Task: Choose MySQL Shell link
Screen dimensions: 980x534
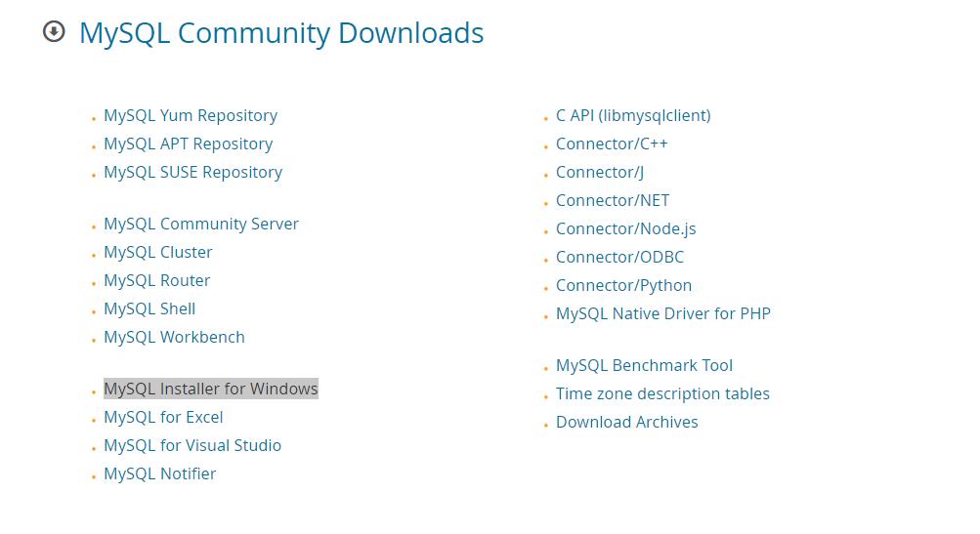Action: (149, 308)
